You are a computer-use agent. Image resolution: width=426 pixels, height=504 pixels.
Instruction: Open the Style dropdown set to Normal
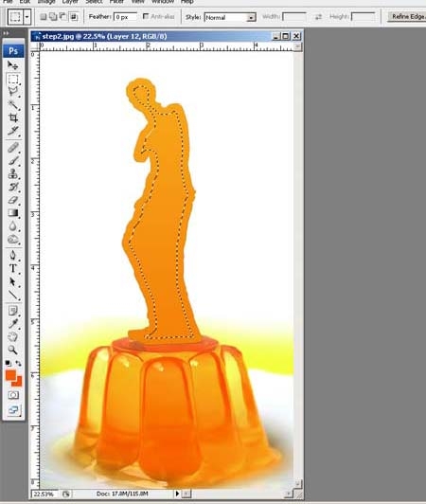(x=230, y=17)
